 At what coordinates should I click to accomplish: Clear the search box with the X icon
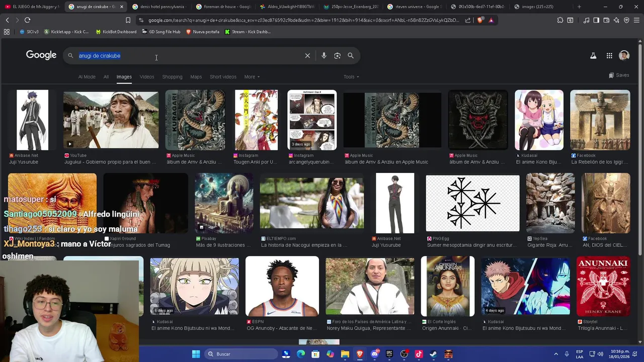pyautogui.click(x=307, y=56)
